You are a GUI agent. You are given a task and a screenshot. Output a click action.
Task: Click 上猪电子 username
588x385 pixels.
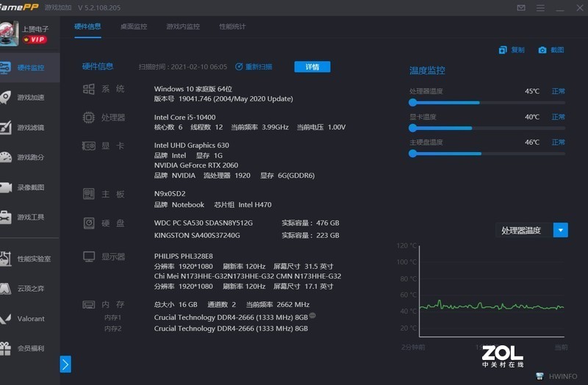point(35,29)
